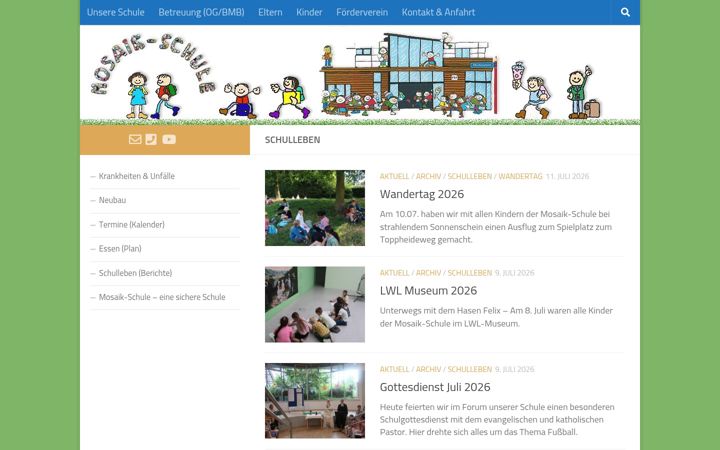Click SCHULLEBEN tag on Wandertag post
This screenshot has width=720, height=450.
tap(470, 176)
